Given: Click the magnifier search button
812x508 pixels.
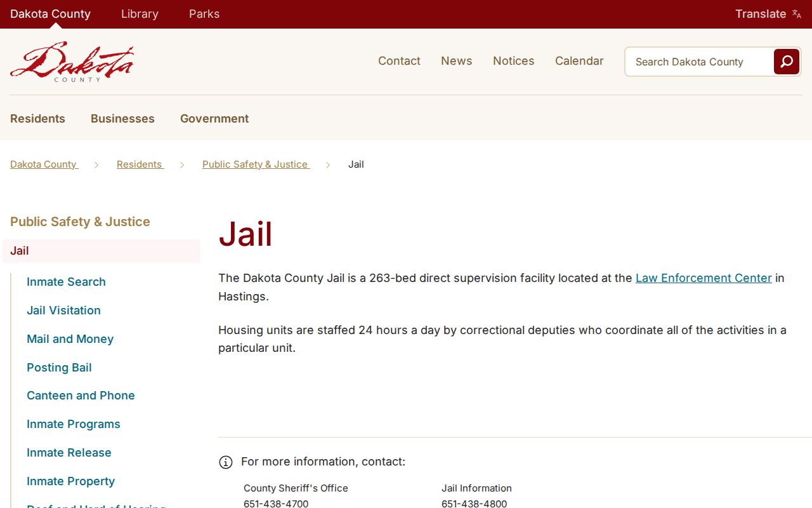Looking at the screenshot, I should pyautogui.click(x=787, y=62).
